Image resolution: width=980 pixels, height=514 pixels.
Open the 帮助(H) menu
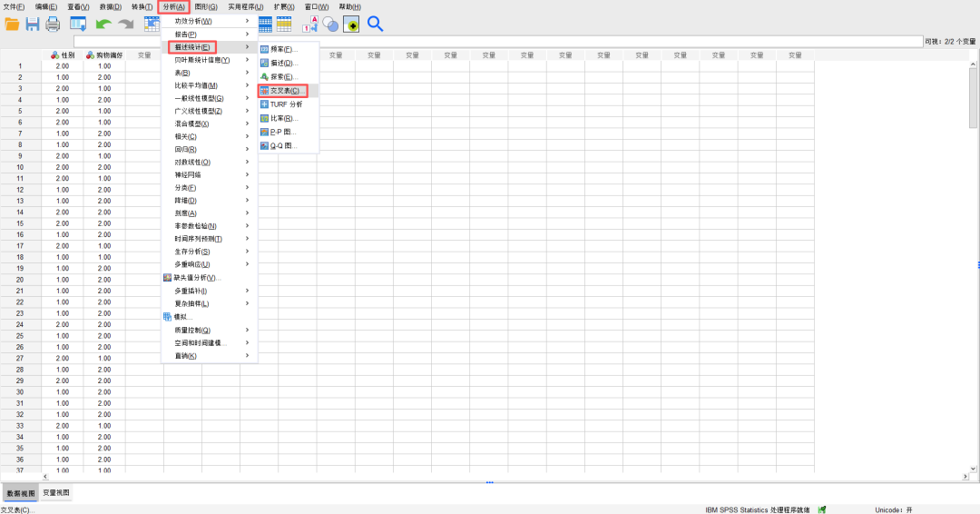[350, 7]
